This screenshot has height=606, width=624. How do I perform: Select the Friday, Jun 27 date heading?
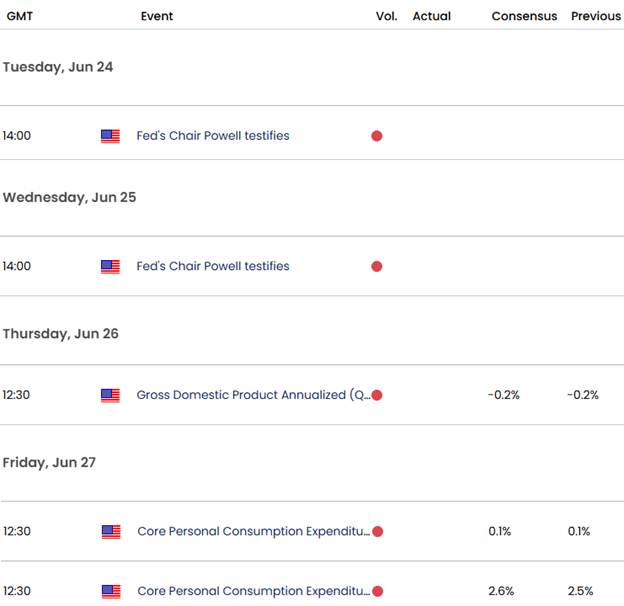point(52,463)
